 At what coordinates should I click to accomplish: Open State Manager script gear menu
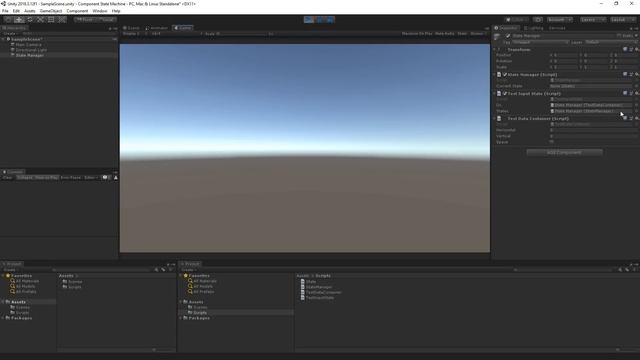click(x=636, y=74)
